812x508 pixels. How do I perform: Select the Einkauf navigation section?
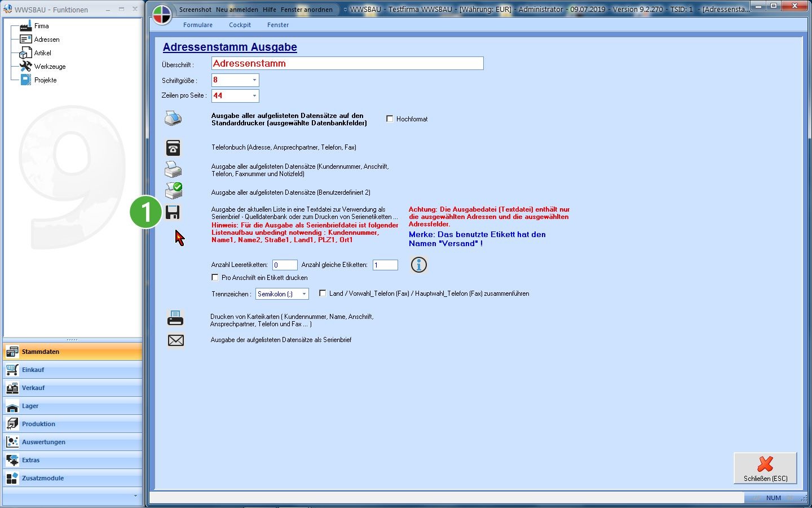click(x=73, y=370)
